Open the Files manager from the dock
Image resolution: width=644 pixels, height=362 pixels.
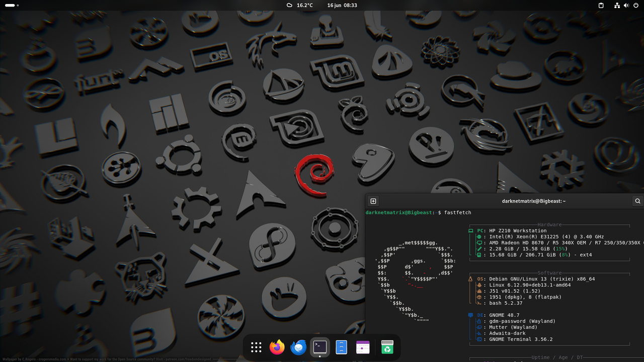tap(341, 347)
